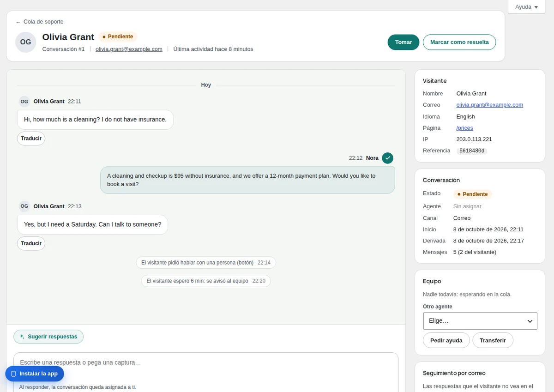The image size is (554, 392).
Task: Click Seguimiento por correo heading
Action: click(x=454, y=373)
